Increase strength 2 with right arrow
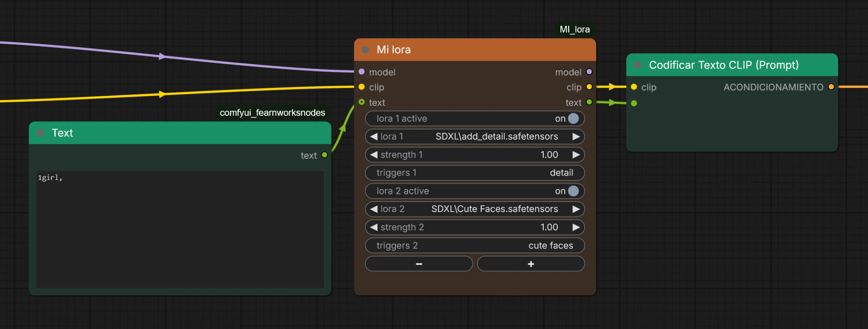This screenshot has width=868, height=329. click(576, 227)
